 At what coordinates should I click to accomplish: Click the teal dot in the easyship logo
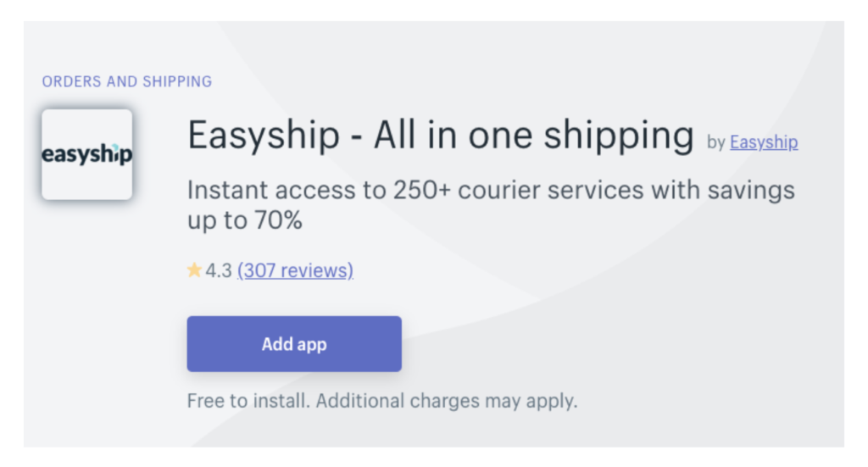(x=116, y=147)
